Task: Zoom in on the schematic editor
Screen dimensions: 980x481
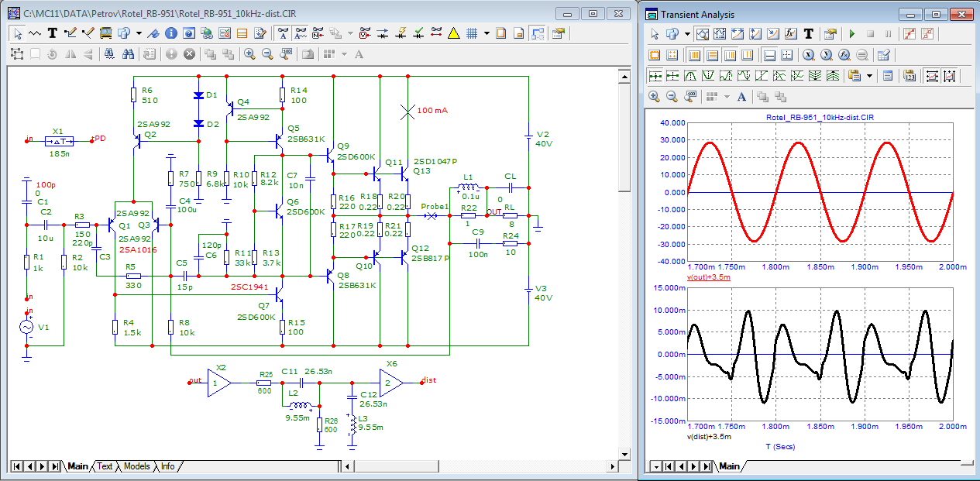Action: [x=249, y=54]
